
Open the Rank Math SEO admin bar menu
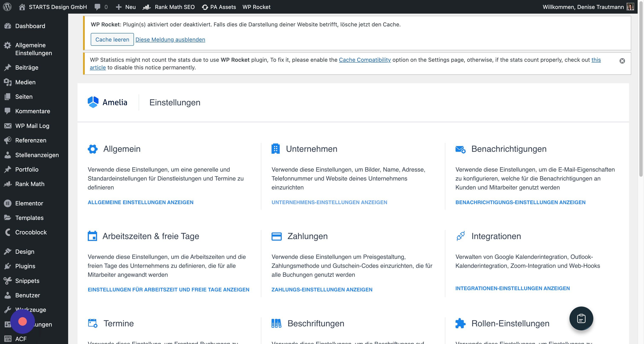click(168, 7)
